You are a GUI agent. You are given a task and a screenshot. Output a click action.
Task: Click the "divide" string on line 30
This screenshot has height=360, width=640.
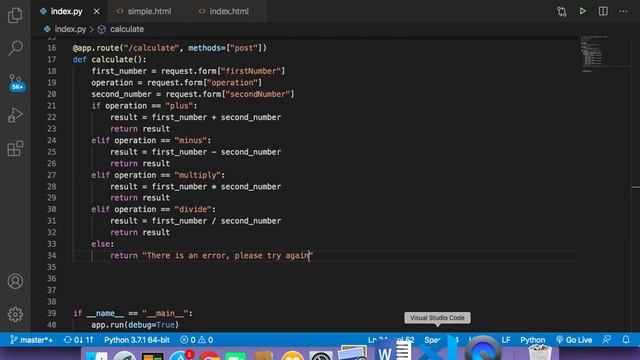tap(193, 209)
